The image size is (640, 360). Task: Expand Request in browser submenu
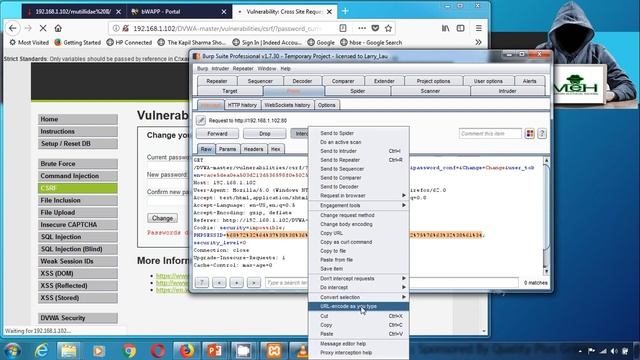tap(358, 196)
